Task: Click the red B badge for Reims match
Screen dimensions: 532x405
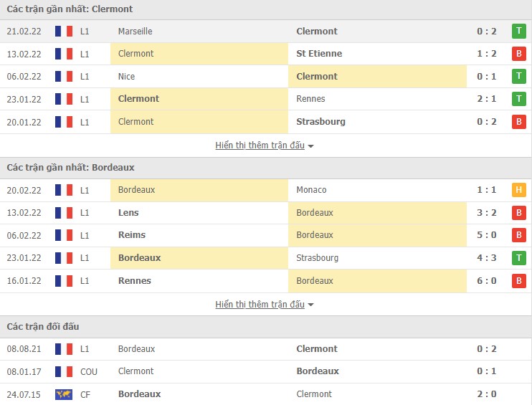Action: click(518, 235)
